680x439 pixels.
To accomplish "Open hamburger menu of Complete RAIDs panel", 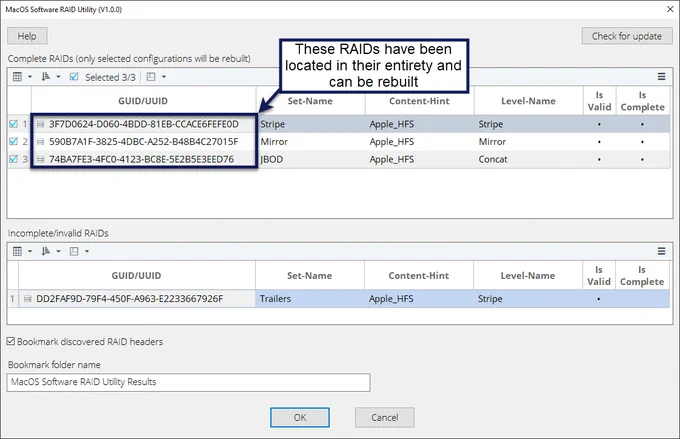I will point(661,77).
